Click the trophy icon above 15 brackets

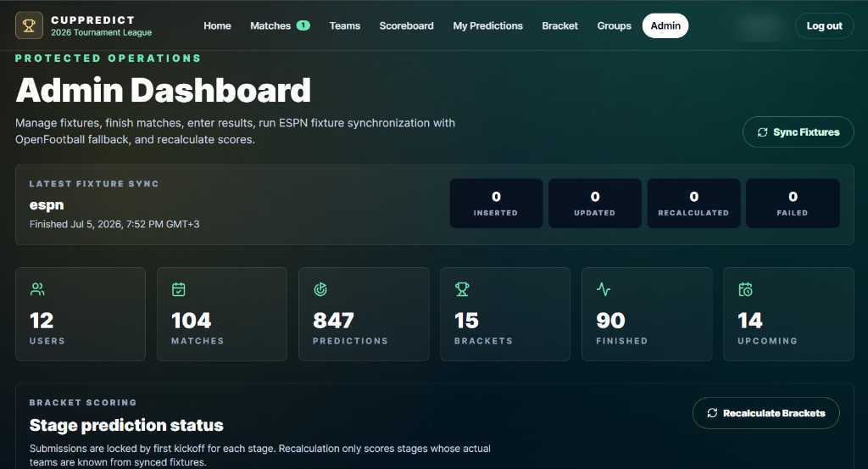pos(462,289)
